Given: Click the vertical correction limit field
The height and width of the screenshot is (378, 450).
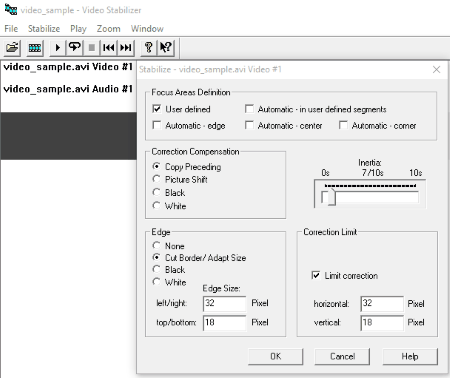Looking at the screenshot, I should [x=382, y=322].
